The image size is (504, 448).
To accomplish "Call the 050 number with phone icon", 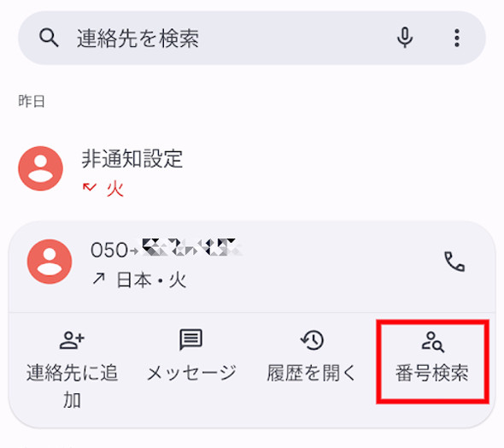I will [454, 262].
